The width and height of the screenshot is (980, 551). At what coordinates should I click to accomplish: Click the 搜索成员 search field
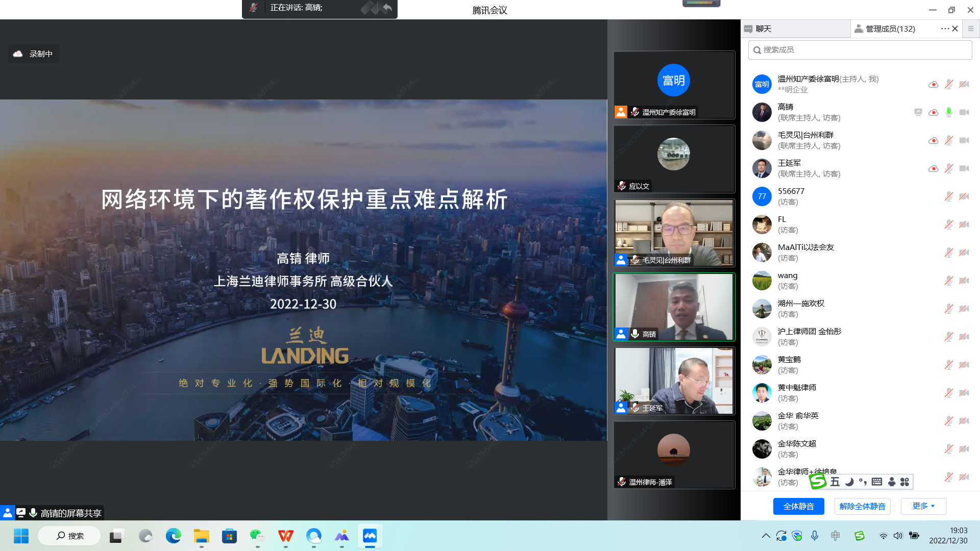pos(860,50)
